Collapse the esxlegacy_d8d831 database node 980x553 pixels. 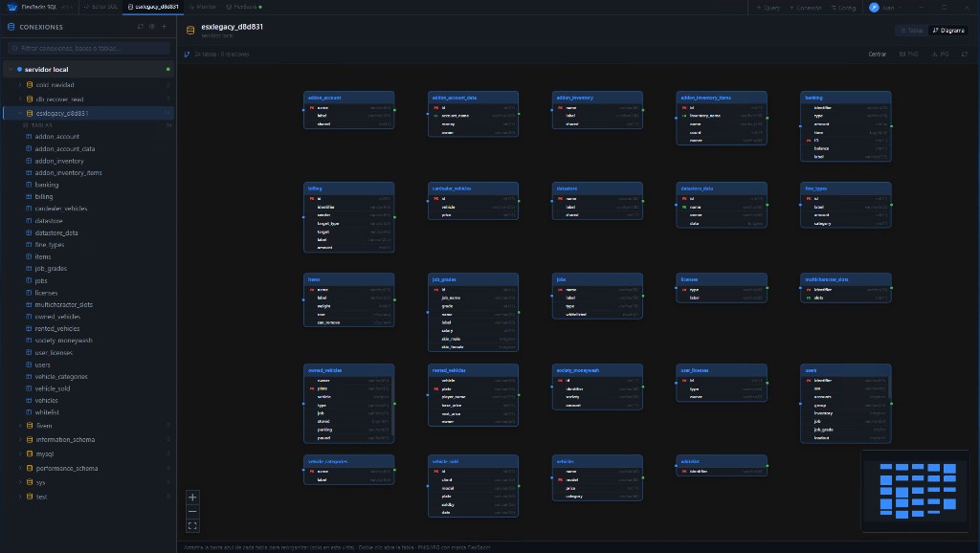point(20,113)
